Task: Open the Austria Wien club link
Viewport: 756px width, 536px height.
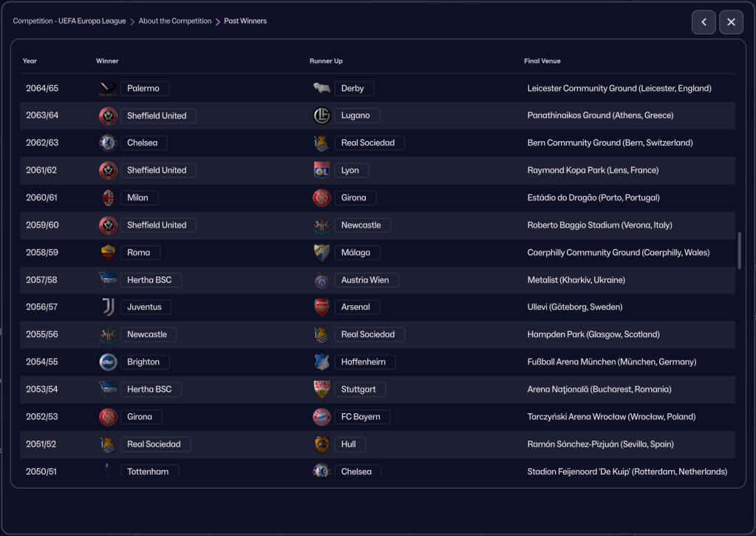Action: [365, 280]
